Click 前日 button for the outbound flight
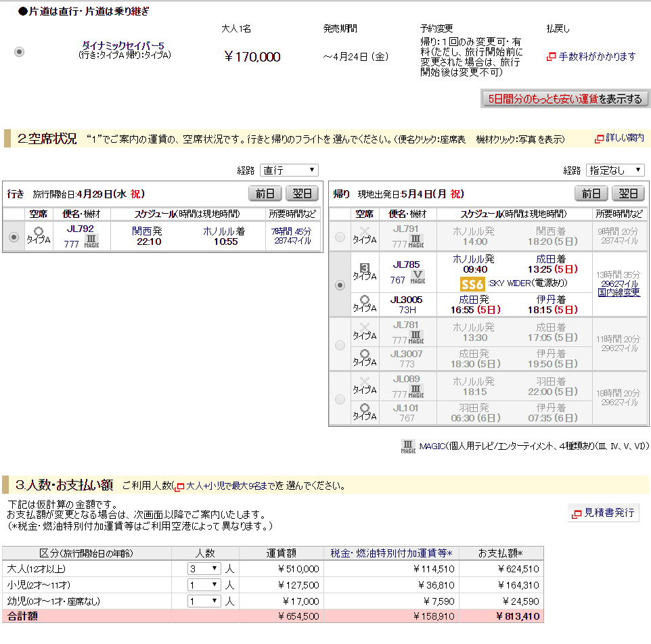 (265, 193)
